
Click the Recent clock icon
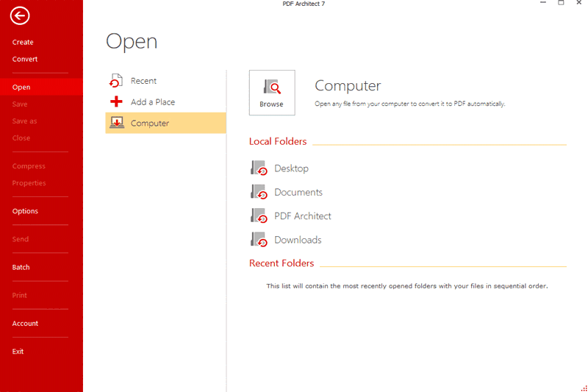[x=116, y=81]
